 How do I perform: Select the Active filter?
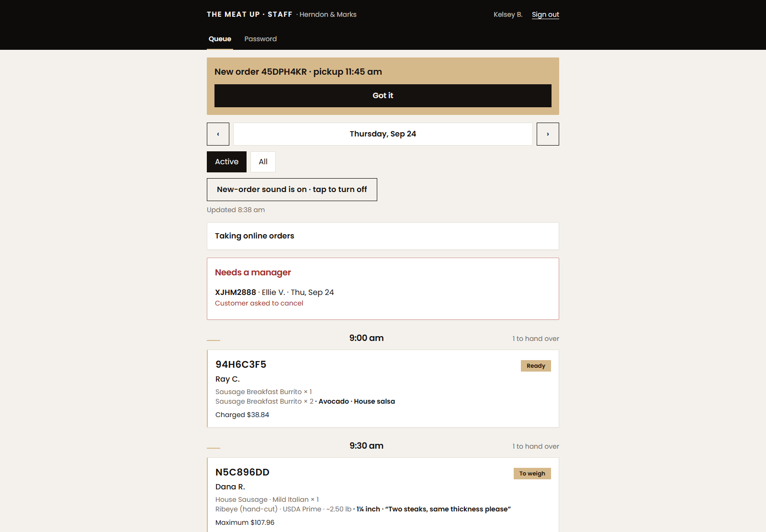pyautogui.click(x=226, y=162)
